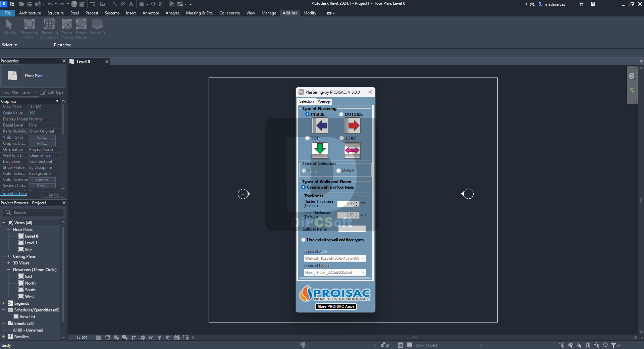Close the Level 0 view tab
Viewport: 644px width, 349px height.
click(107, 61)
